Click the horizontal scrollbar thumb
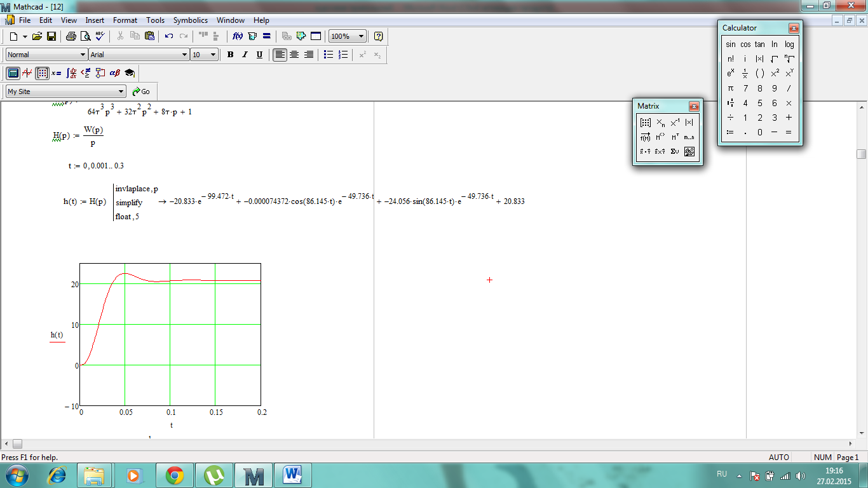 (x=17, y=444)
